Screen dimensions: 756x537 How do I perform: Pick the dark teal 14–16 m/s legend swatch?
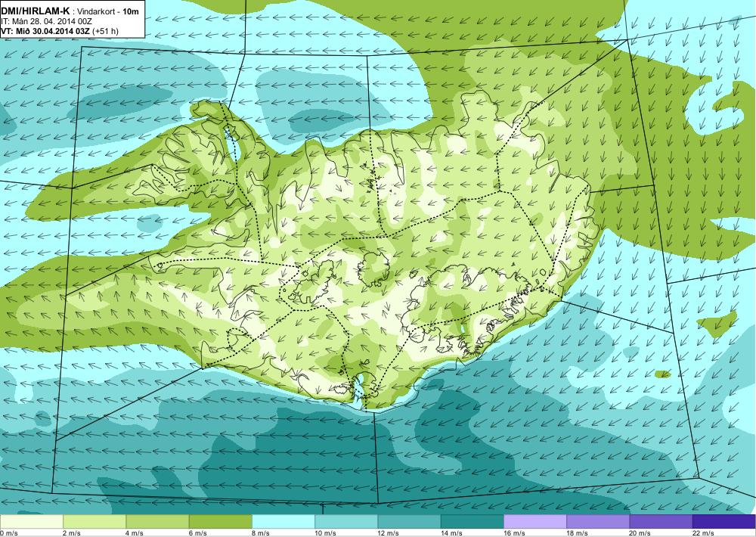[472, 522]
